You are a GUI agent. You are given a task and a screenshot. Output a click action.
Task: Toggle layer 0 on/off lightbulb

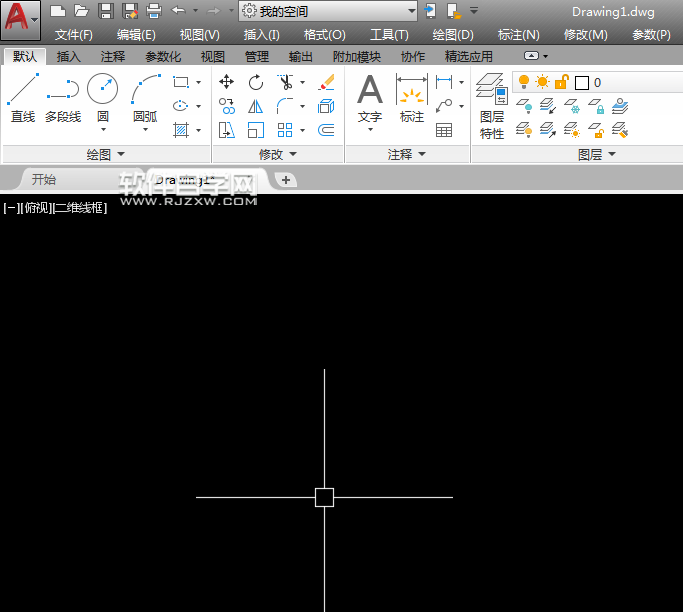click(524, 82)
